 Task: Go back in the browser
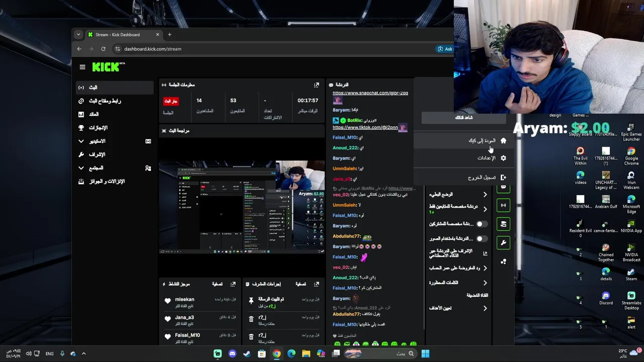tap(79, 49)
